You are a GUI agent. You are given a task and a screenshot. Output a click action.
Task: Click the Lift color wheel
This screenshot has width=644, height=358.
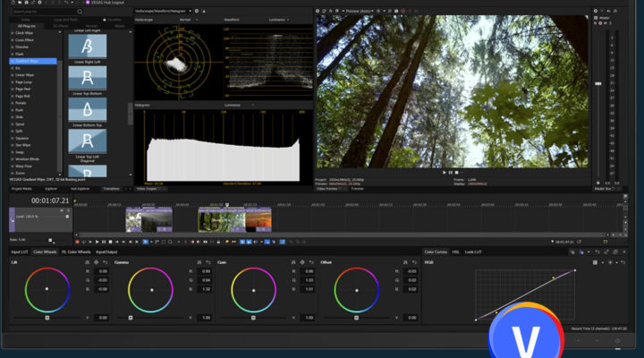click(47, 290)
